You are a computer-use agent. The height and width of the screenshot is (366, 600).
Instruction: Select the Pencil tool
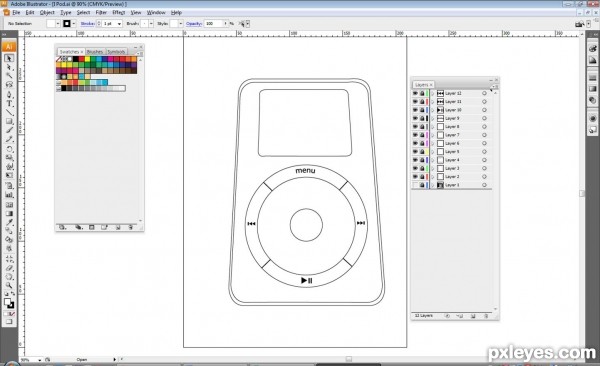click(9, 139)
